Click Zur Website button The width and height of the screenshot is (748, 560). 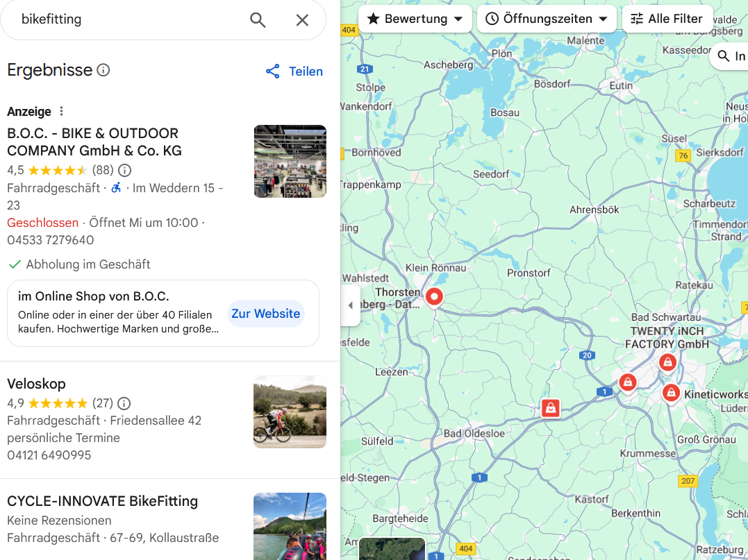click(x=266, y=314)
